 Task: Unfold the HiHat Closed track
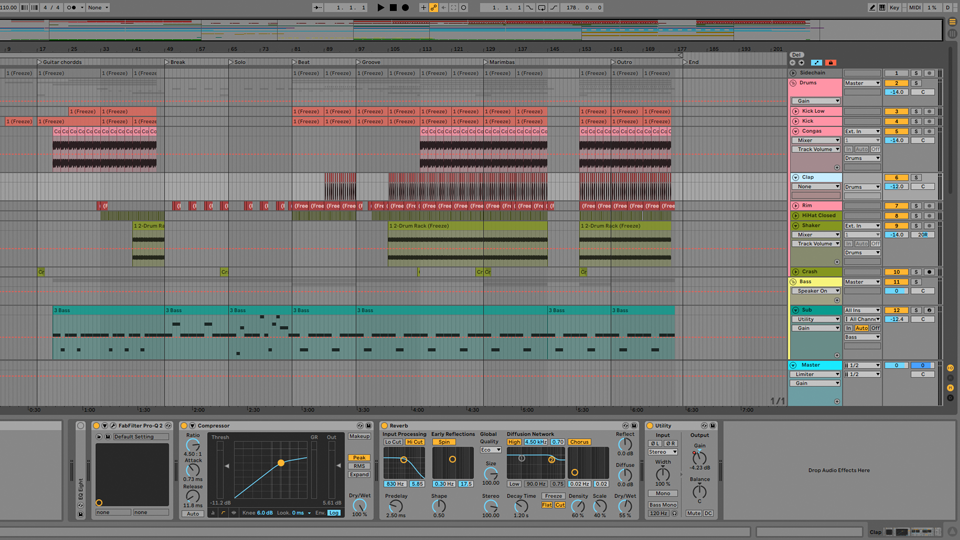(x=795, y=216)
